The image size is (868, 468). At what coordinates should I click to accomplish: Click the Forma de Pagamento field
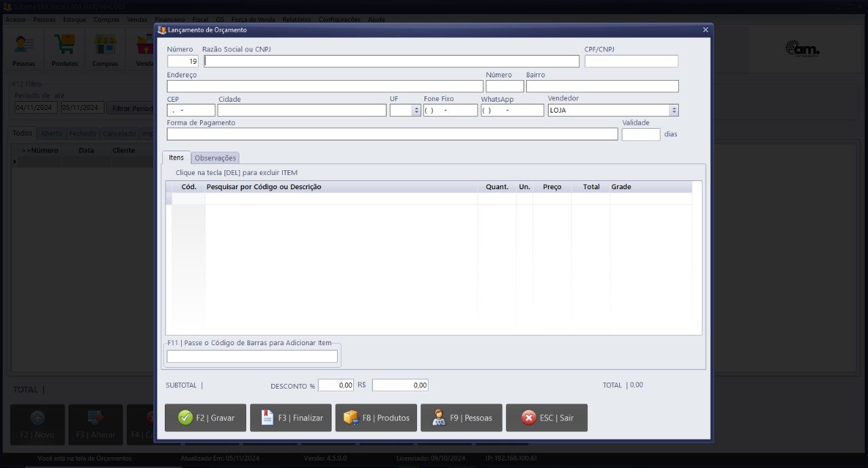(391, 134)
